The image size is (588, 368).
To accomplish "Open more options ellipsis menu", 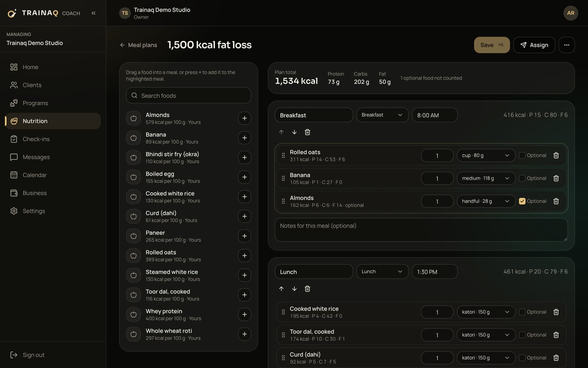I will [x=567, y=45].
